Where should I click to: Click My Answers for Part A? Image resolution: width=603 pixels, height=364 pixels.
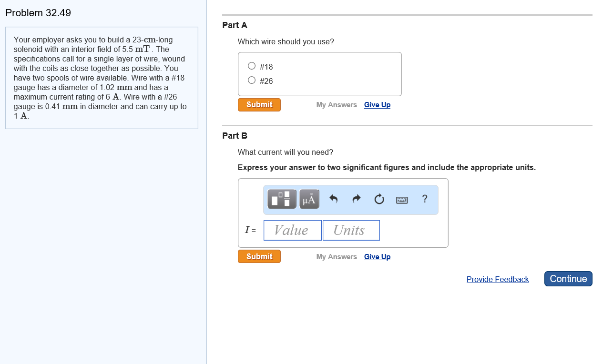[x=336, y=104]
